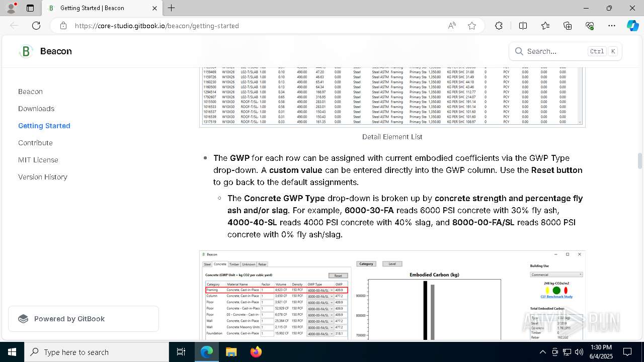This screenshot has width=644, height=362.
Task: Open the browser profile icon
Action: point(11,8)
